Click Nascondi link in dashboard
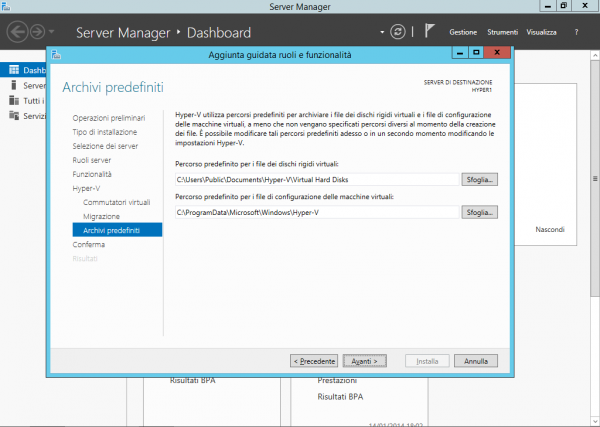600x427 pixels. tap(550, 230)
